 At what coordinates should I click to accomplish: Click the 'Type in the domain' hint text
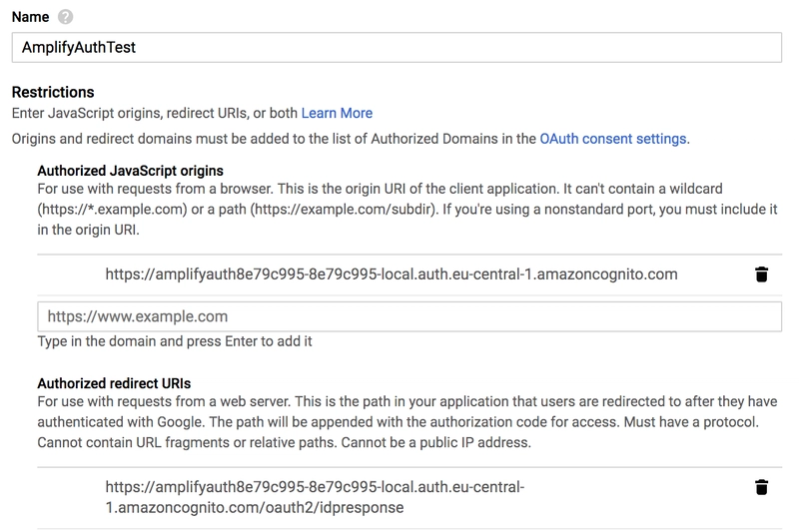(175, 341)
